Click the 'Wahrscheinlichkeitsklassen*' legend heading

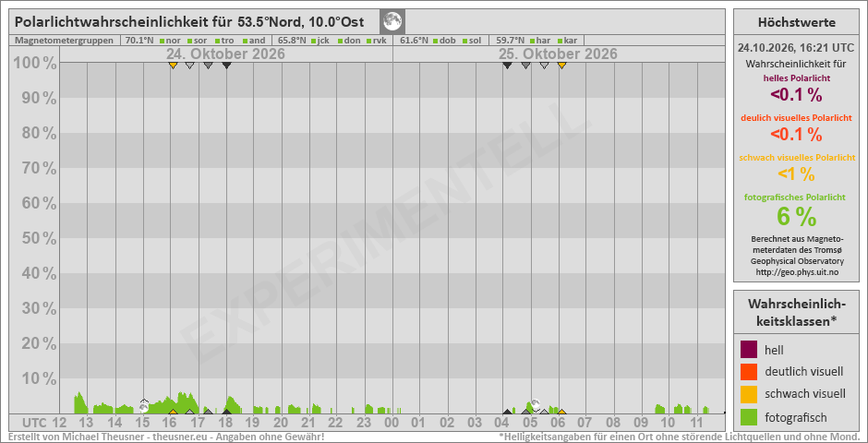[x=797, y=312]
